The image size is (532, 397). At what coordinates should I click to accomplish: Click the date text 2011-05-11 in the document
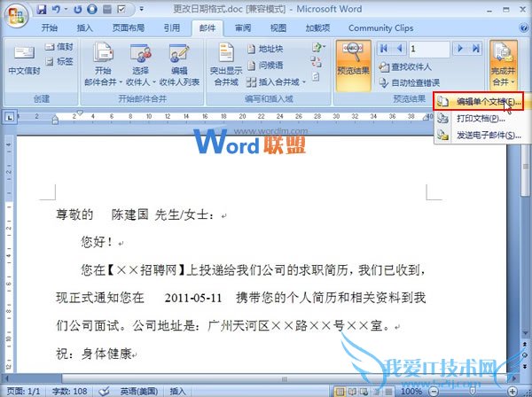point(193,298)
